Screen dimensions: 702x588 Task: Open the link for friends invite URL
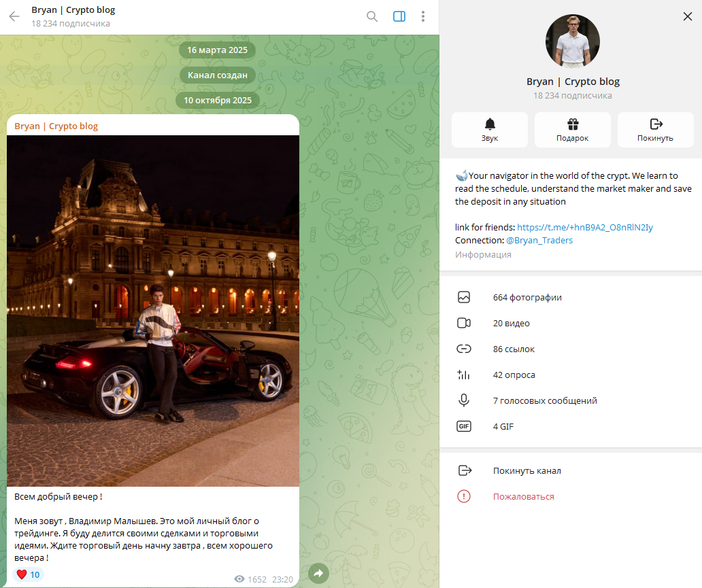tap(584, 227)
